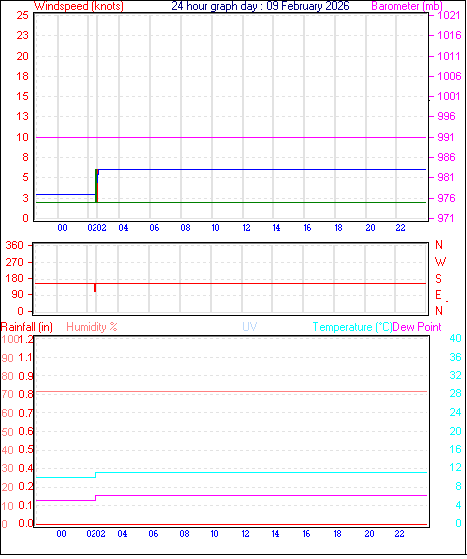Click the E compass label
This screenshot has height=559, width=467.
coord(438,295)
